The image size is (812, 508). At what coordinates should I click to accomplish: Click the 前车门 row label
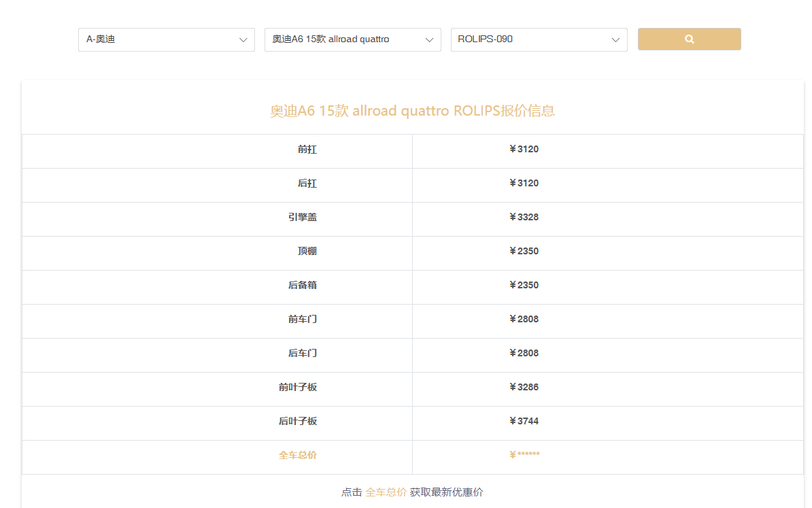pos(302,319)
